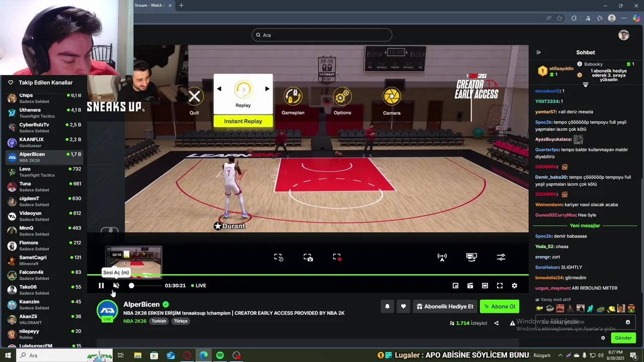The height and width of the screenshot is (362, 644).
Task: Open Edge Copilot icon
Action: tap(636, 18)
